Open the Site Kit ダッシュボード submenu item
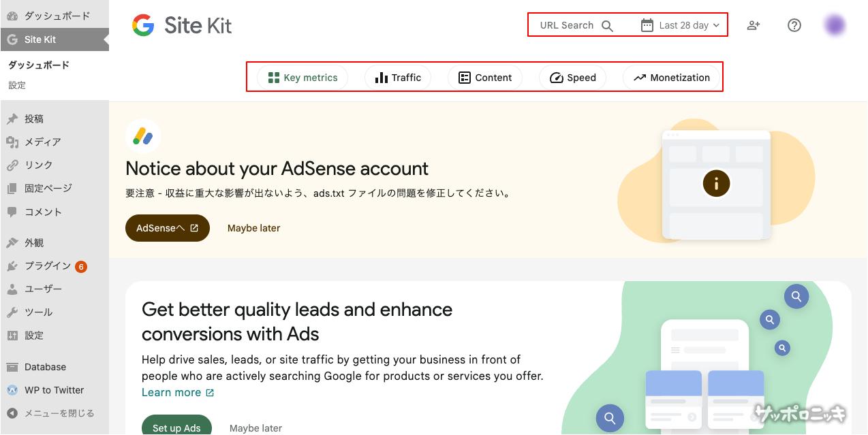Image resolution: width=868 pixels, height=435 pixels. point(39,65)
